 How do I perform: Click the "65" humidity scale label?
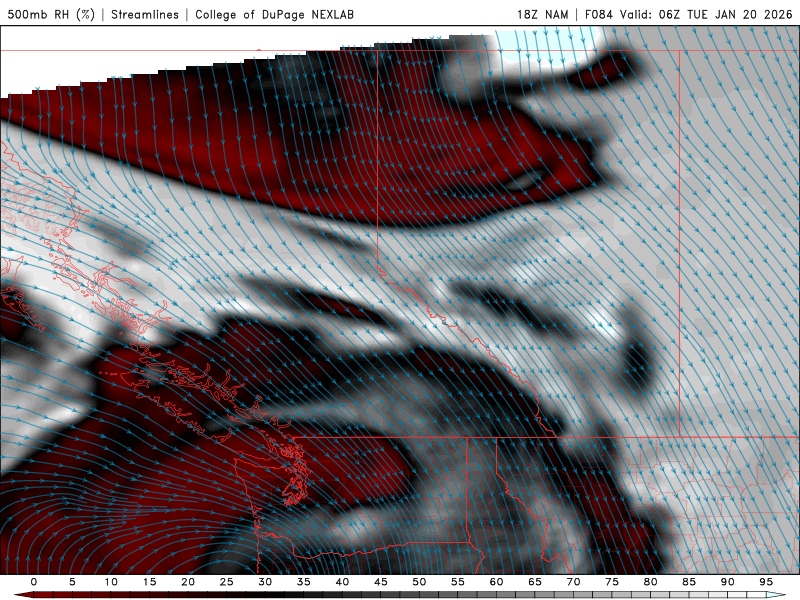pos(535,582)
